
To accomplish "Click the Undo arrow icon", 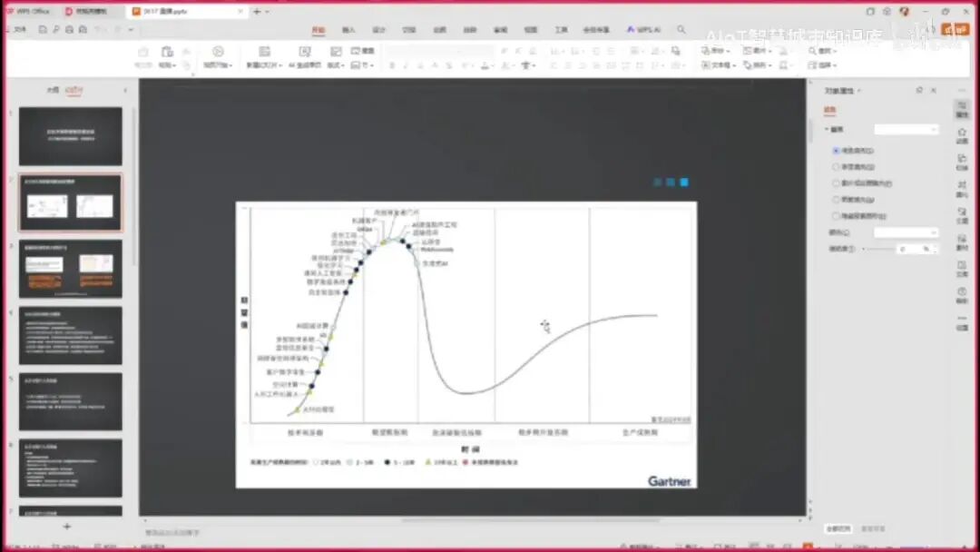I will [x=100, y=29].
